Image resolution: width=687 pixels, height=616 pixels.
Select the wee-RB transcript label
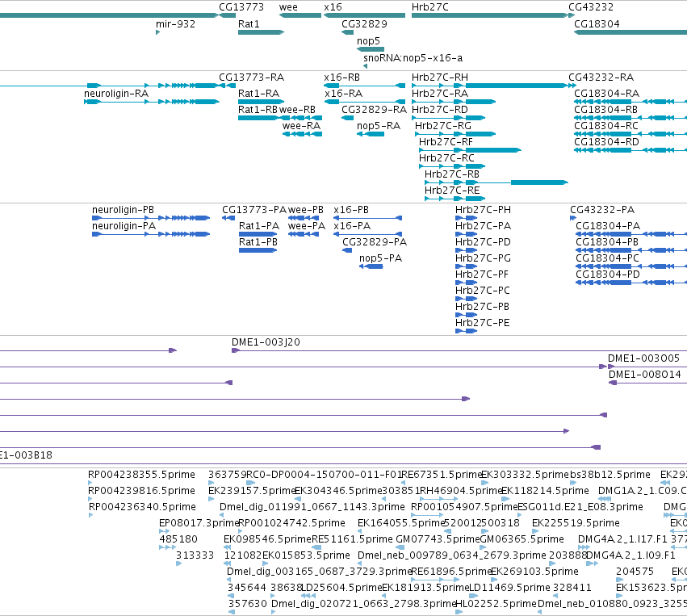298,110
